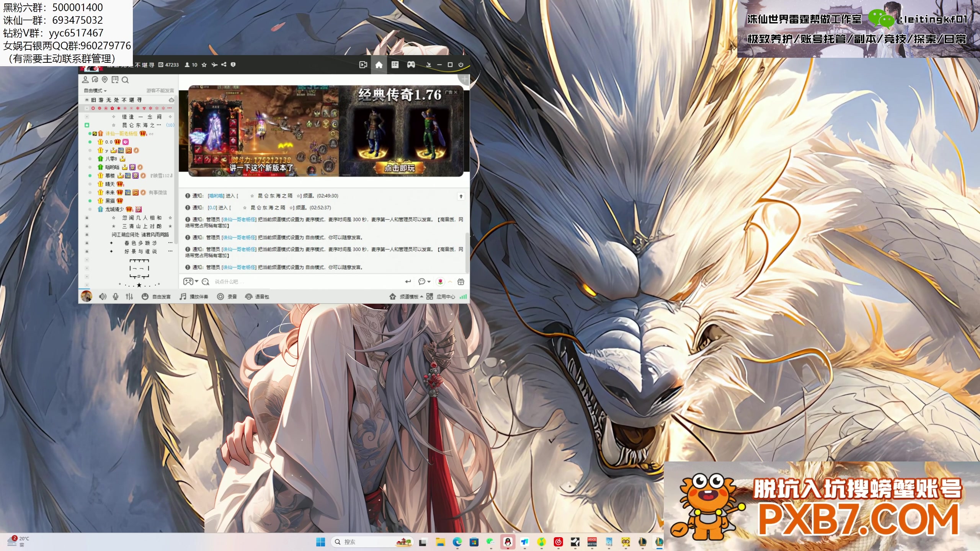The image size is (980, 551).
Task: Open the gift box icon
Action: pos(461,282)
